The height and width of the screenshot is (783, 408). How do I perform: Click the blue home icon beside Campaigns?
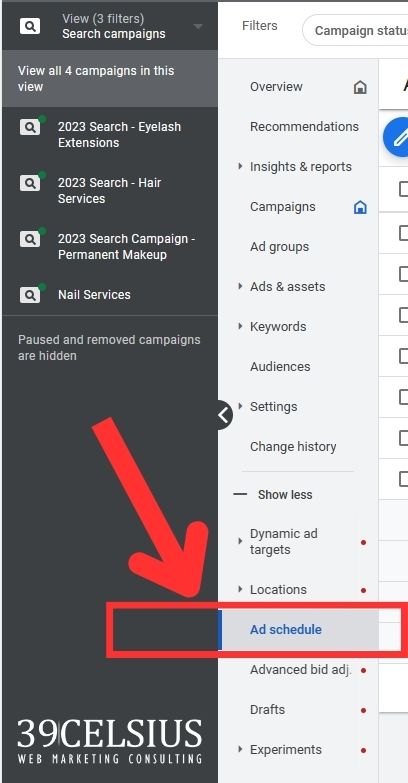pos(360,207)
